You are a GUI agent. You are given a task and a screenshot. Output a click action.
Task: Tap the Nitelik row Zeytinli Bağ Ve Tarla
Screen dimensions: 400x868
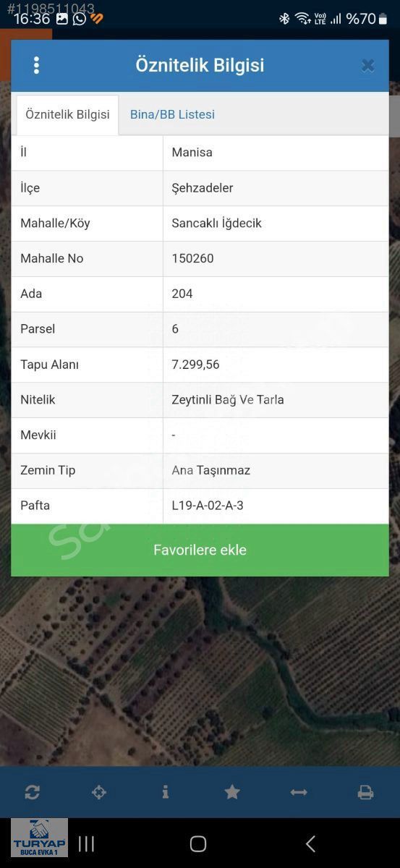pos(200,400)
